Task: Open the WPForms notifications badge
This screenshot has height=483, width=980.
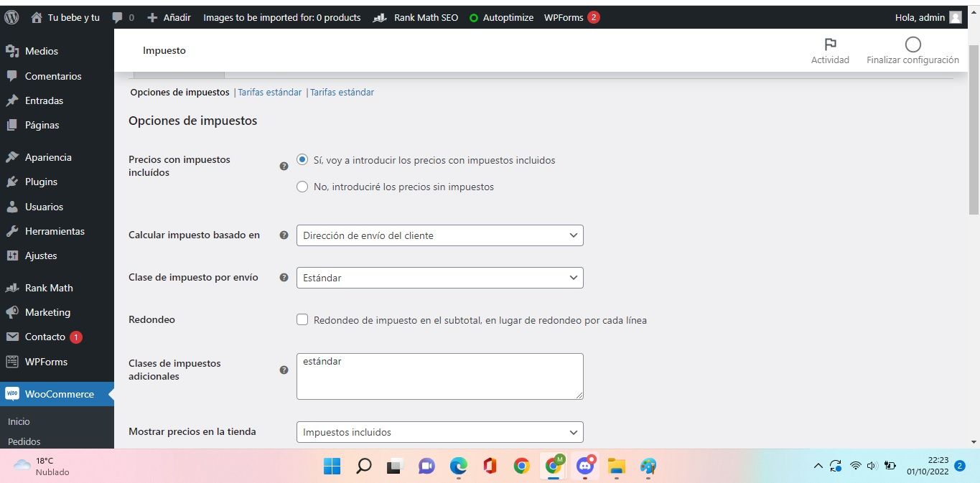Action: (x=594, y=17)
